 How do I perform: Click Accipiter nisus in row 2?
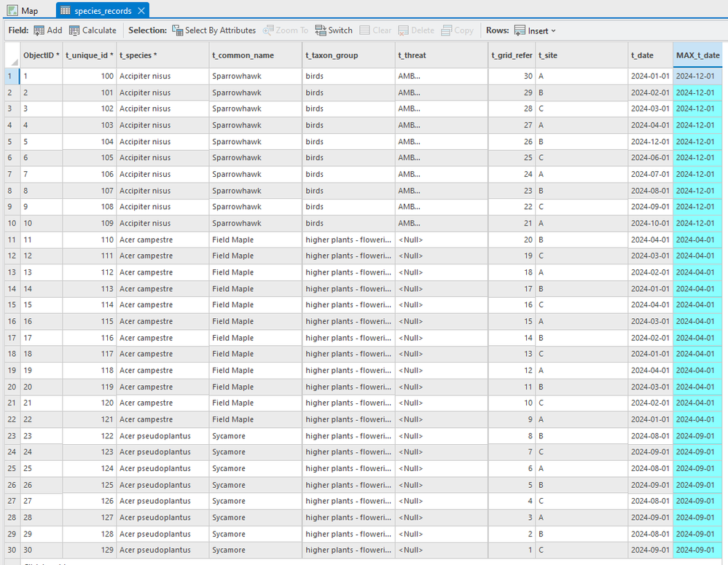(163, 92)
